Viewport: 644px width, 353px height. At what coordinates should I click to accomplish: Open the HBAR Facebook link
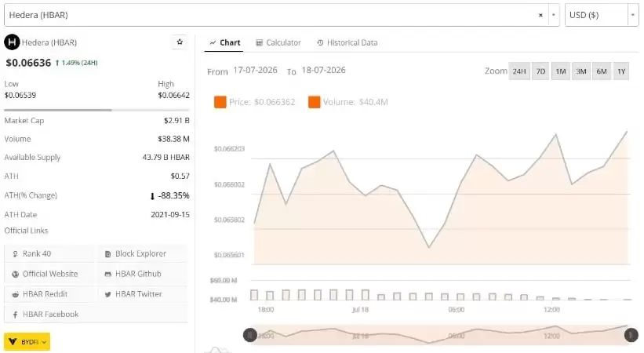click(x=96, y=315)
